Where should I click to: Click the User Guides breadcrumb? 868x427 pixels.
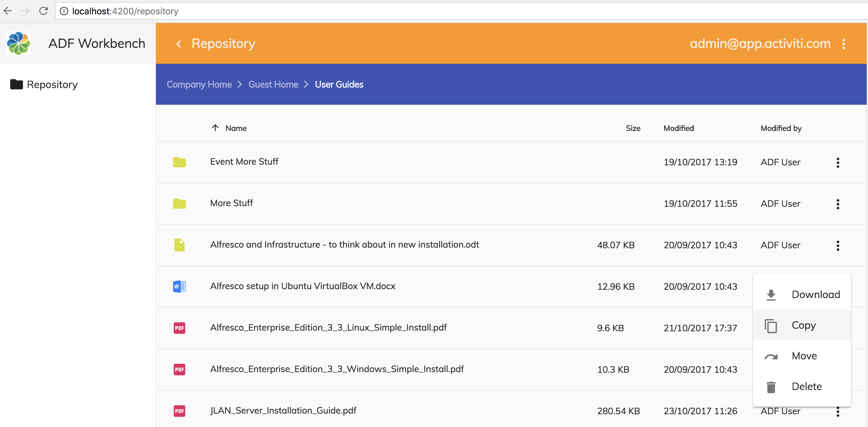(x=339, y=84)
